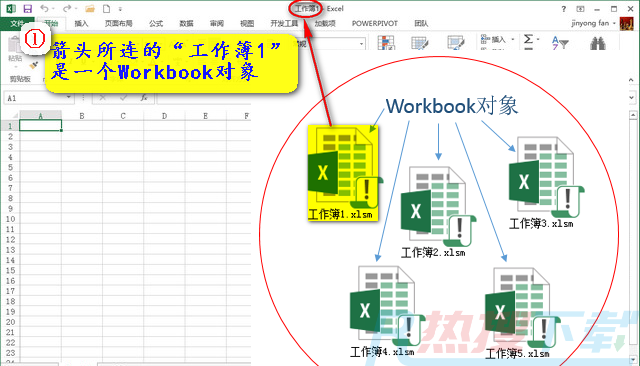Screen dimensions: 640x366
Task: Click the AutoSum sigma icon
Action: pos(528,40)
